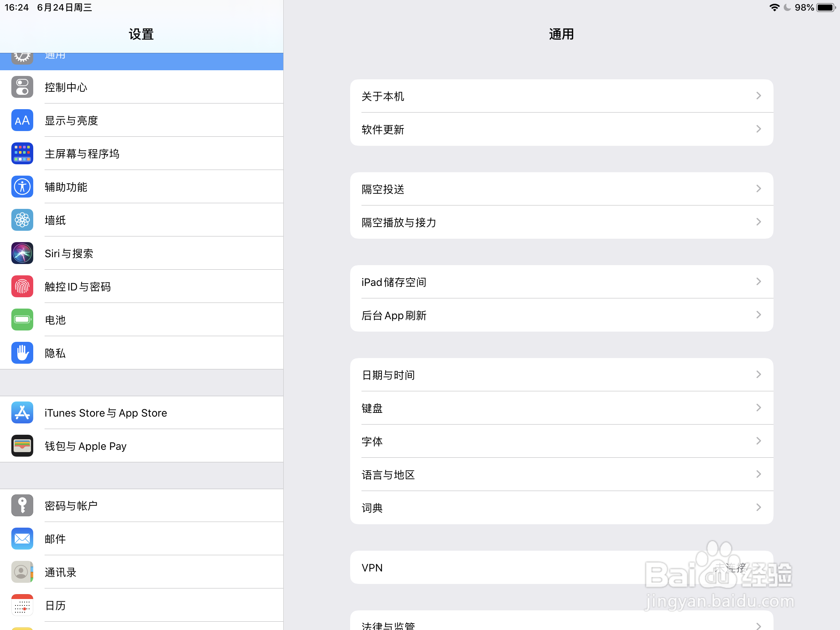
Task: Open 通讯录 settings
Action: click(142, 572)
